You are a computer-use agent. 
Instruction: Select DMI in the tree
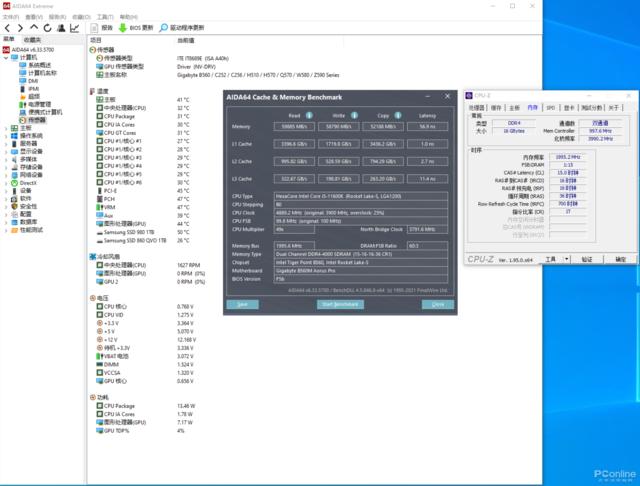[x=29, y=81]
